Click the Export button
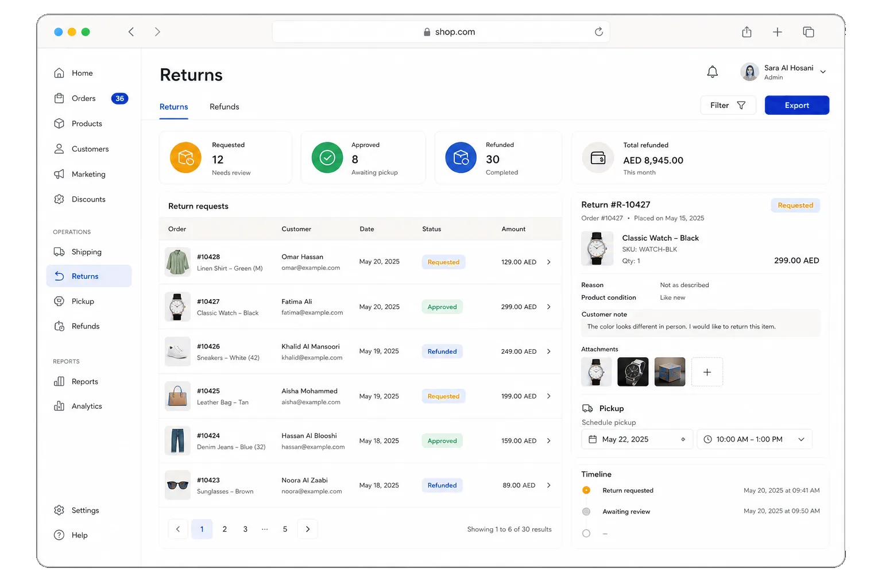The height and width of the screenshot is (588, 882). 797,105
